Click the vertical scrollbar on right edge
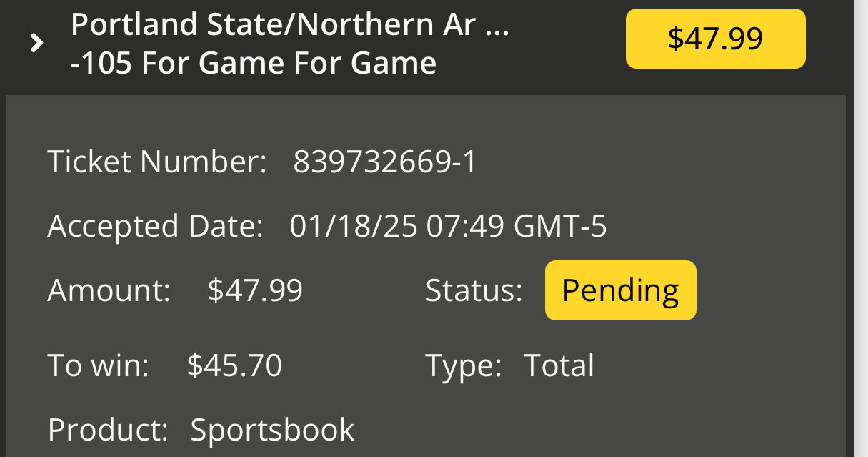The width and height of the screenshot is (868, 457). tap(861, 229)
